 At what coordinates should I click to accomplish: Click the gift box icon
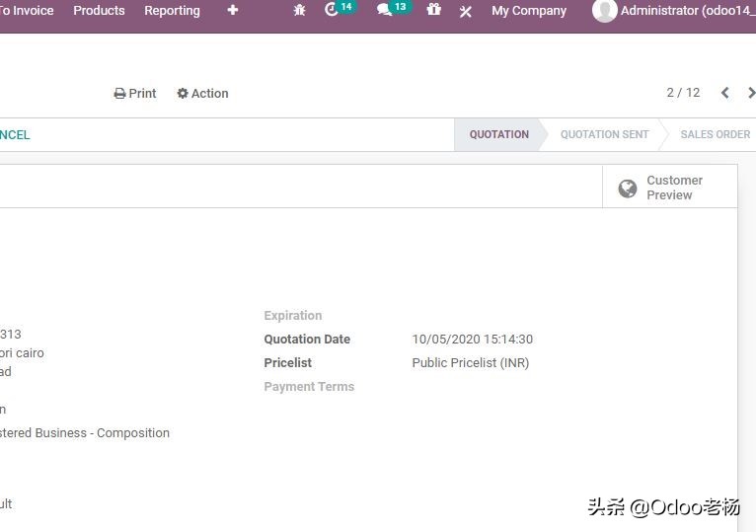[x=434, y=9]
